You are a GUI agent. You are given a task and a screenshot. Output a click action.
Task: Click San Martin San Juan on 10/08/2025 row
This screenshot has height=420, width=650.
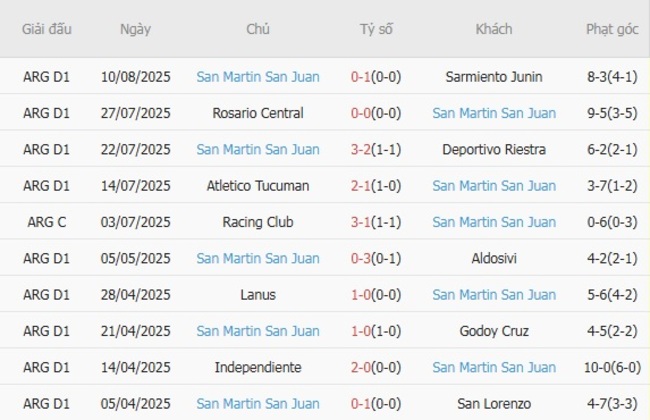258,77
